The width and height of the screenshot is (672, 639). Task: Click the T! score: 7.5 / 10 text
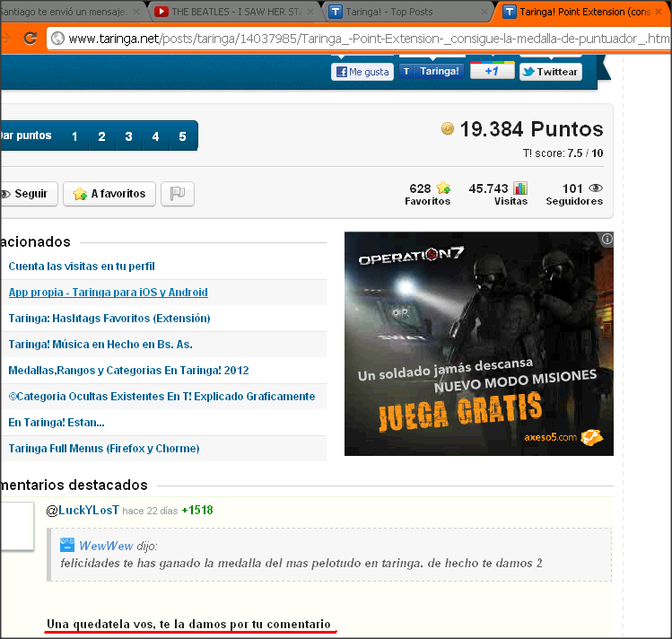click(x=563, y=153)
